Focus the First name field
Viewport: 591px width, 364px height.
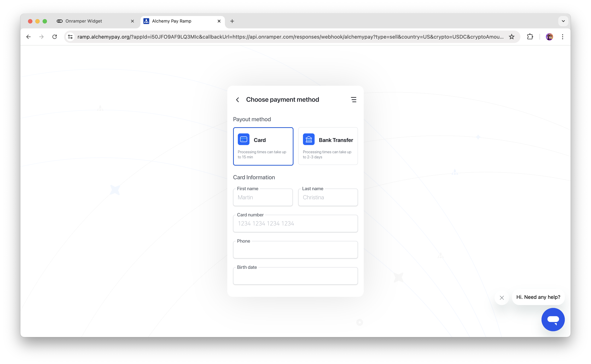pyautogui.click(x=263, y=197)
